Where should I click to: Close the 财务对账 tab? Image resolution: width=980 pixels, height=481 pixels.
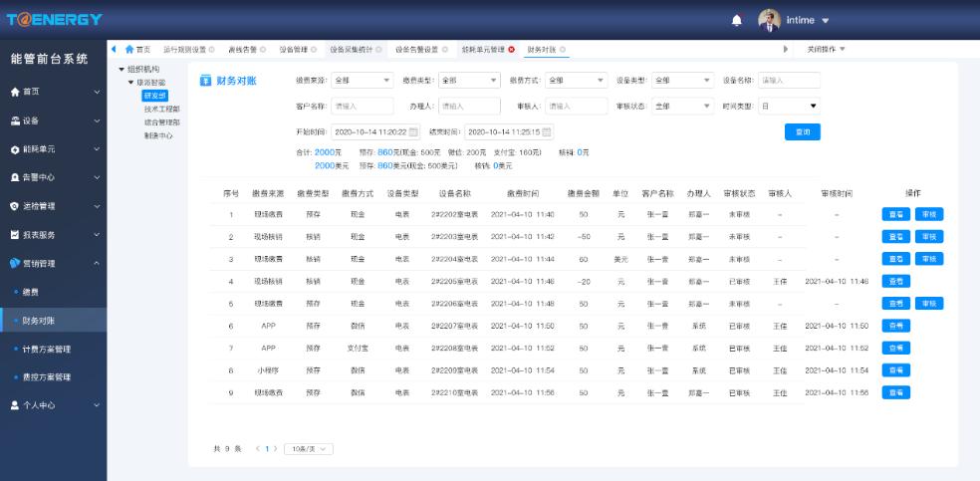563,50
